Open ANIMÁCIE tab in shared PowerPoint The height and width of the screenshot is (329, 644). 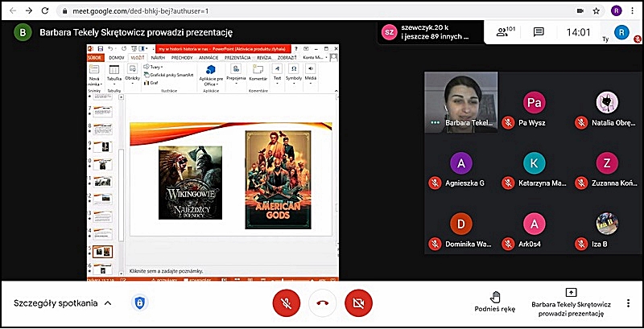pyautogui.click(x=208, y=58)
